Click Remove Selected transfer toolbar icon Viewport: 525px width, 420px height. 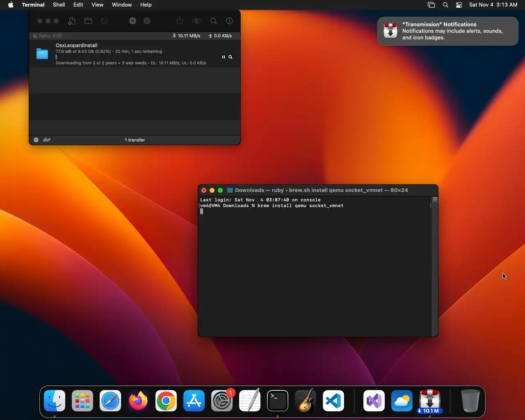pos(105,21)
